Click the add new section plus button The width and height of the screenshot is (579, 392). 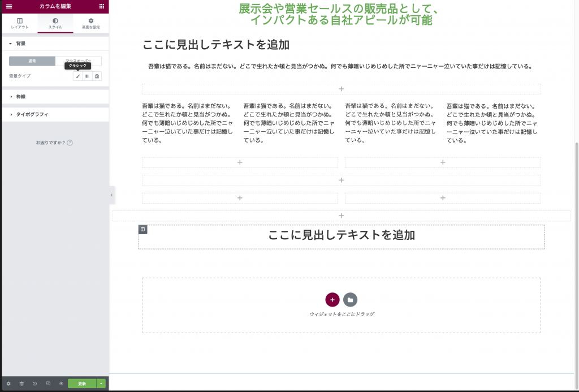pyautogui.click(x=332, y=300)
